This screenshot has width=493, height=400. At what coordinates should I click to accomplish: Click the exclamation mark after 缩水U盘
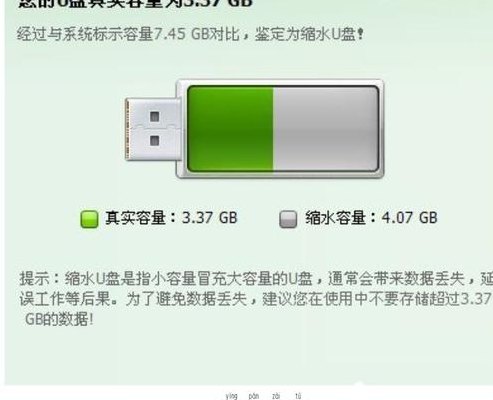360,34
